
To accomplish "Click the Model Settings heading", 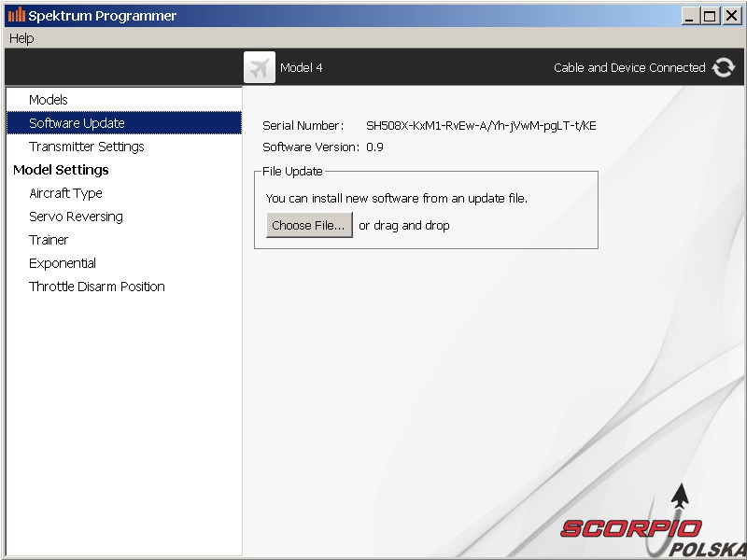I will coord(61,170).
